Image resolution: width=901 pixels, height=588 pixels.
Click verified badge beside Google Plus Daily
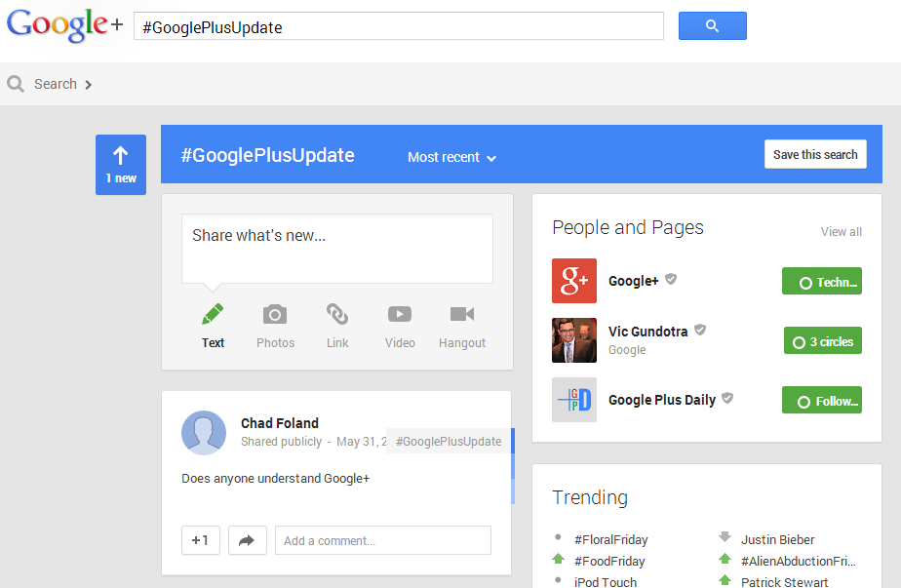tap(727, 398)
